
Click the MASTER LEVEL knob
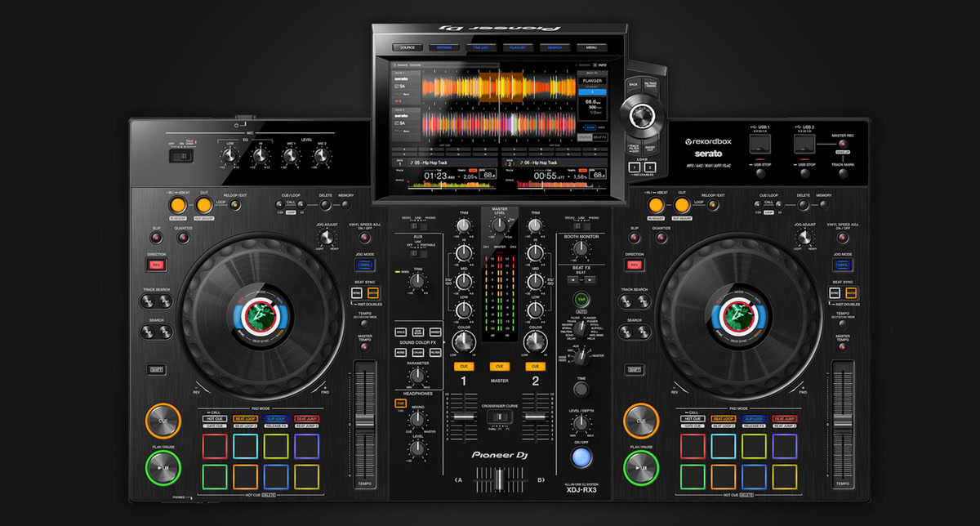point(499,225)
